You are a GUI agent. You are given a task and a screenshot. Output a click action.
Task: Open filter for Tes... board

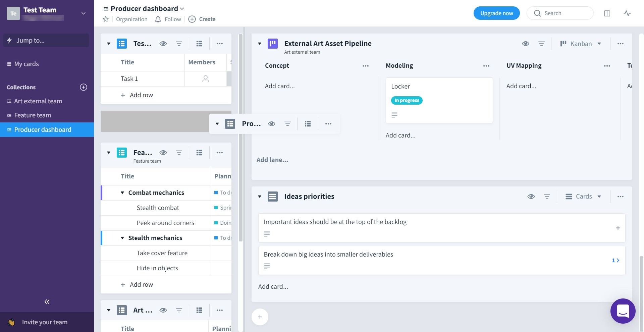pos(179,44)
